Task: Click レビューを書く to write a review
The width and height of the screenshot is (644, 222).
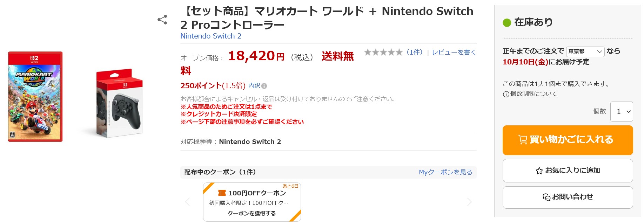Action: [454, 52]
